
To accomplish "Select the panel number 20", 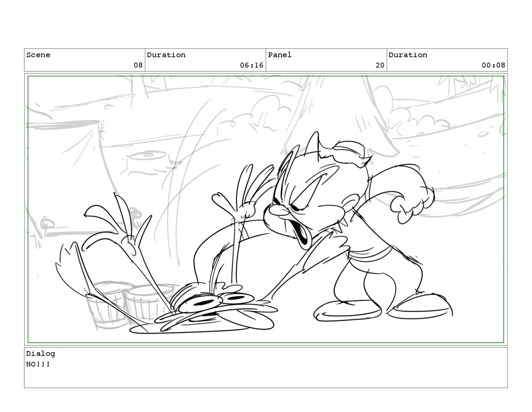I will (x=380, y=65).
